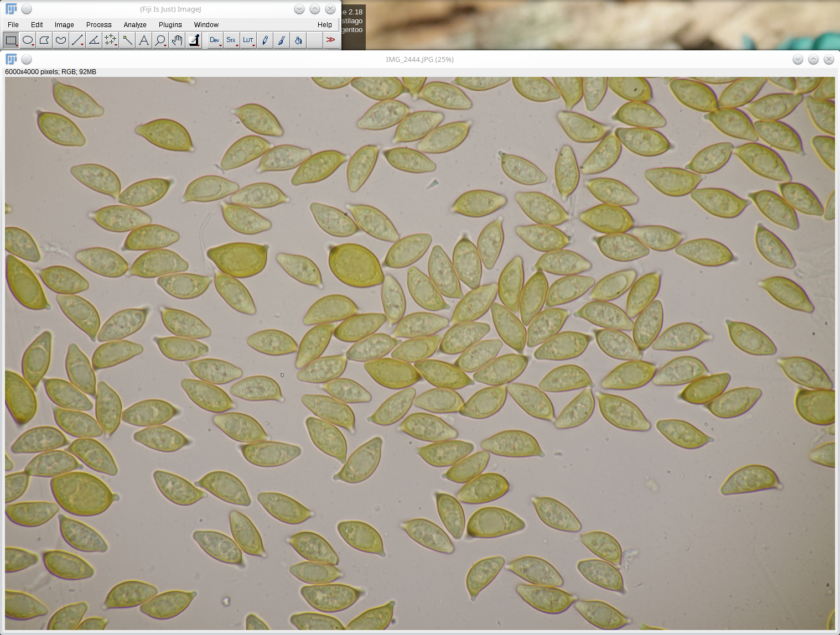Open the Help menu

tap(324, 25)
